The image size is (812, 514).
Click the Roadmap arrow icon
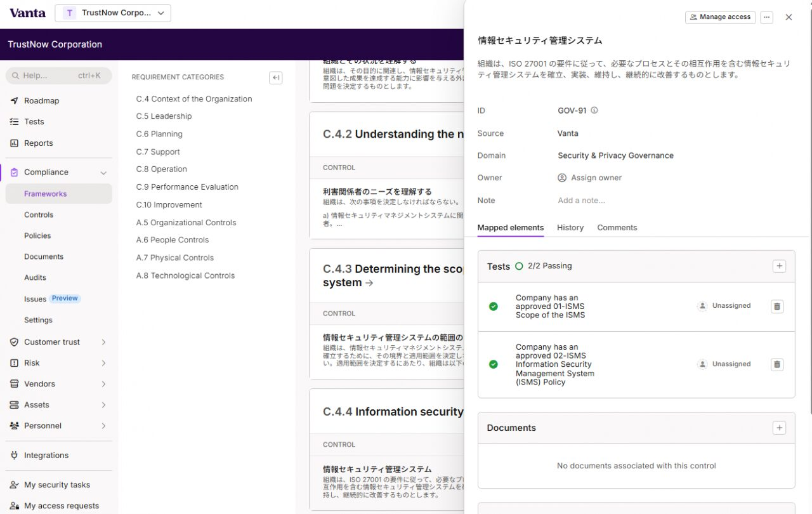[15, 101]
